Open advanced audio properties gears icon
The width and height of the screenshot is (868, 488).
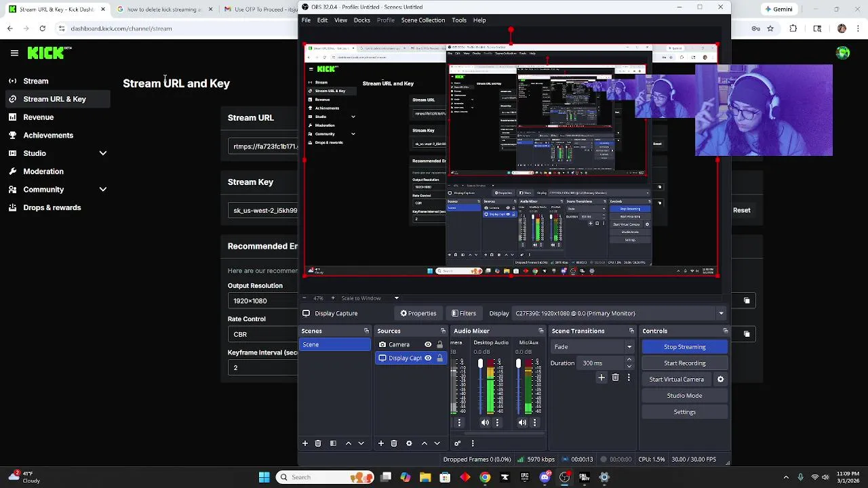click(458, 443)
